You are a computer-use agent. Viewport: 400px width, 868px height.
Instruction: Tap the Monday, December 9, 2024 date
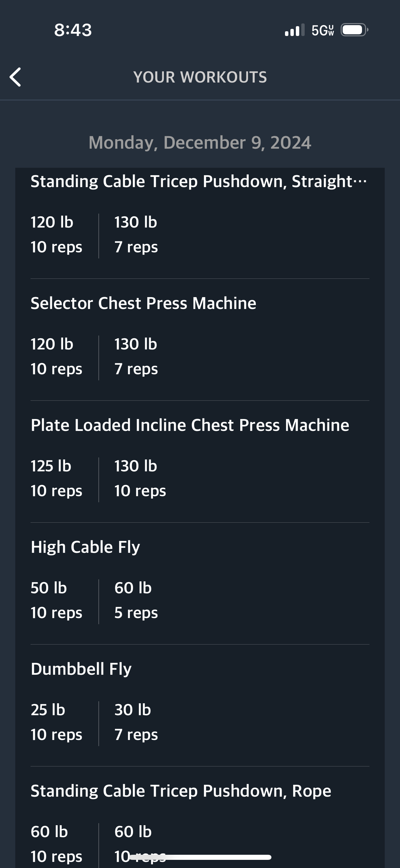coord(200,143)
